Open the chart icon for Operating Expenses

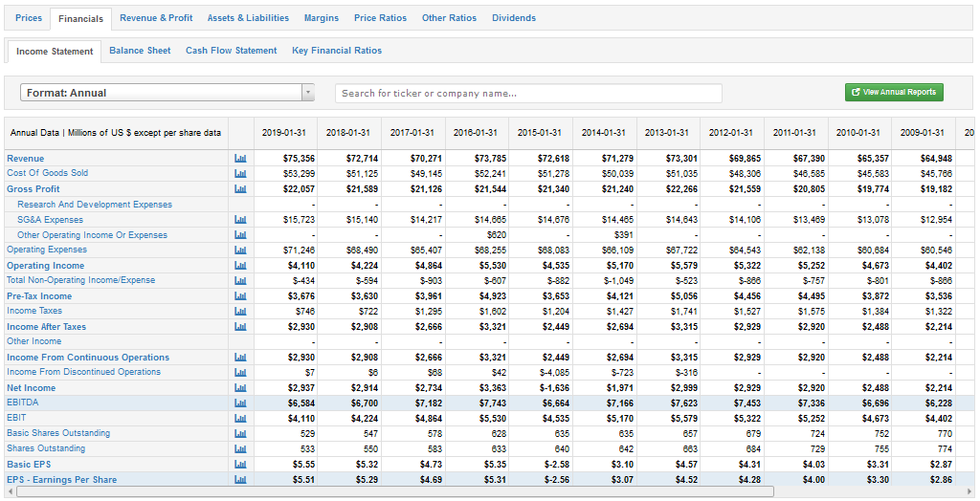coord(240,250)
